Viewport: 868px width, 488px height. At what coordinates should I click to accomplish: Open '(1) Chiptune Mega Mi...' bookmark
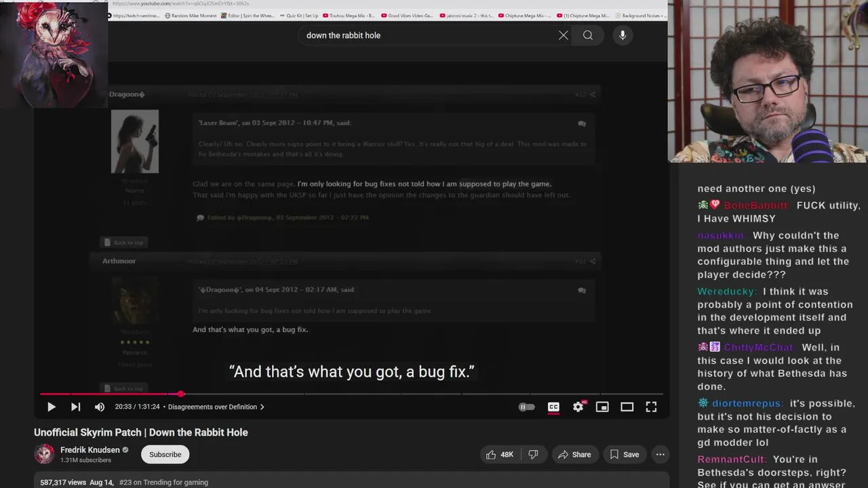584,16
